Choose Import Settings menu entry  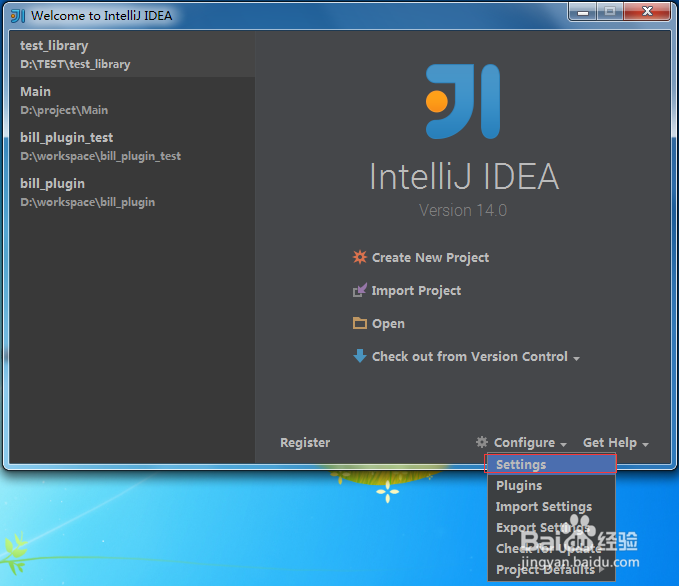[x=551, y=506]
